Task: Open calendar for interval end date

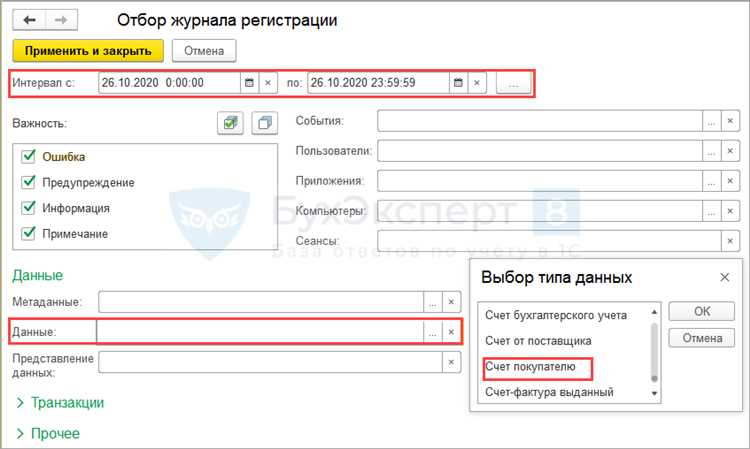Action: [458, 83]
